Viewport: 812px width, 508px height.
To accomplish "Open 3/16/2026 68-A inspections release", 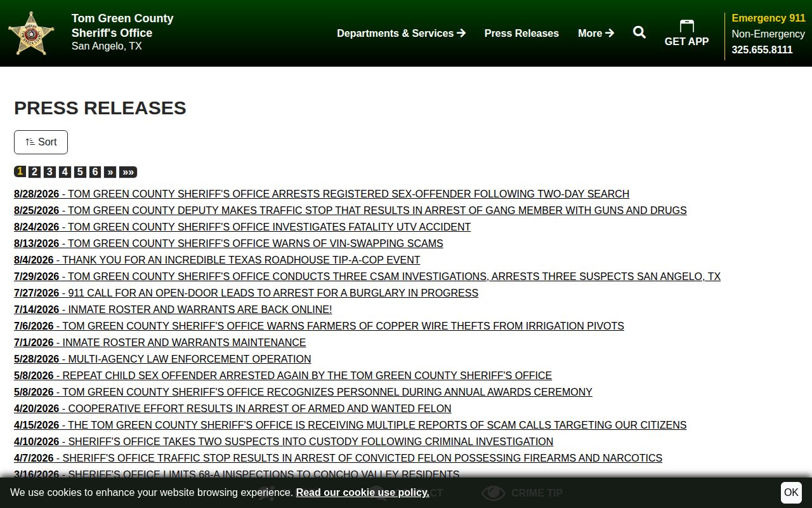I will click(237, 474).
